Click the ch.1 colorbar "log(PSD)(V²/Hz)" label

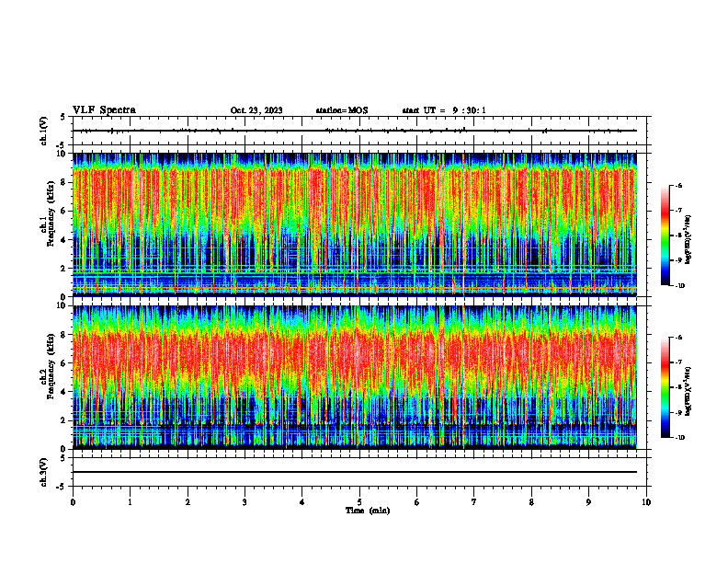(688, 239)
